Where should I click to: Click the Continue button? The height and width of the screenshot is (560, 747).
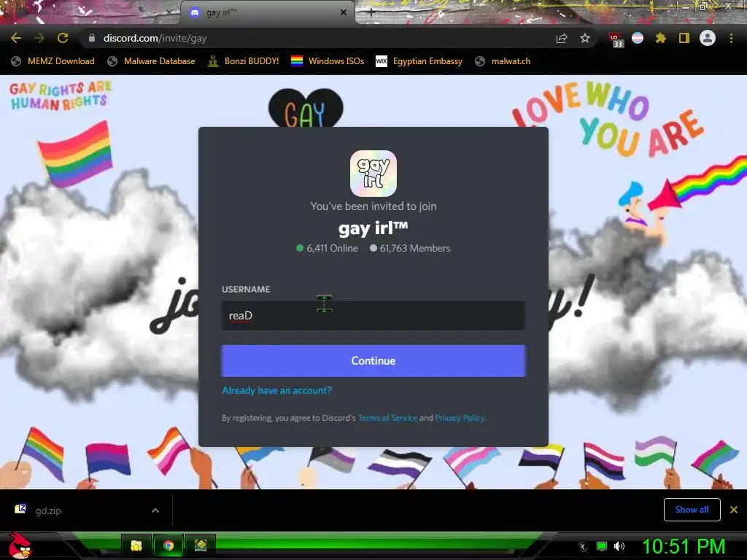tap(373, 360)
